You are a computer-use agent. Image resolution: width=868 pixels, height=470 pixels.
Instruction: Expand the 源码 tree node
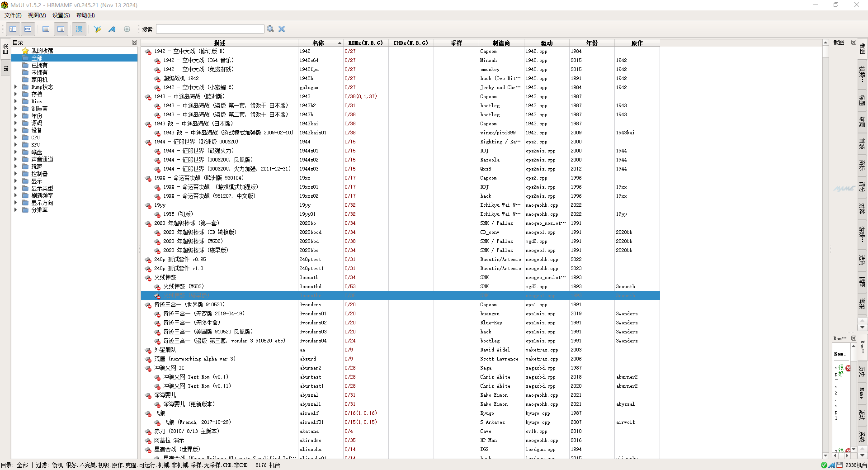pyautogui.click(x=16, y=123)
